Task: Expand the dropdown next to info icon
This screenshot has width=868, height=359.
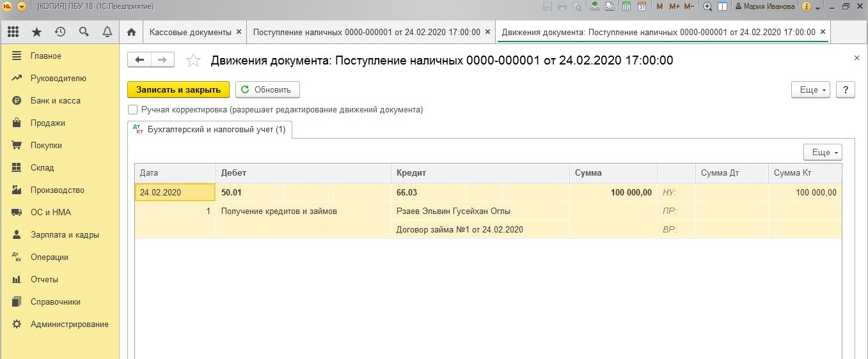Action: pos(817,7)
